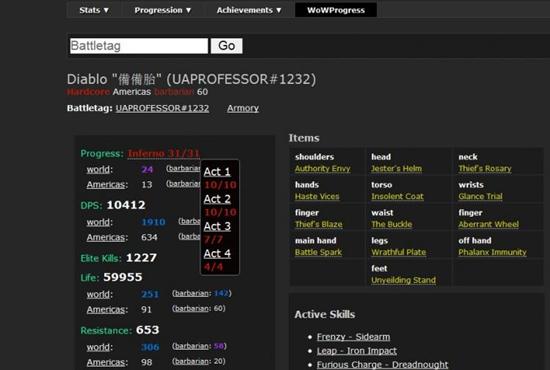The width and height of the screenshot is (550, 370).
Task: Click the Go button
Action: 227,46
